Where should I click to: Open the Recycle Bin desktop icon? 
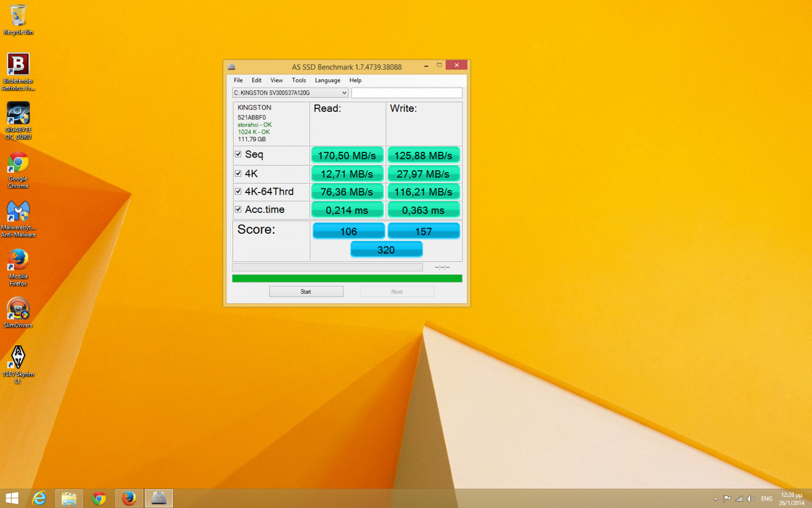coord(18,20)
